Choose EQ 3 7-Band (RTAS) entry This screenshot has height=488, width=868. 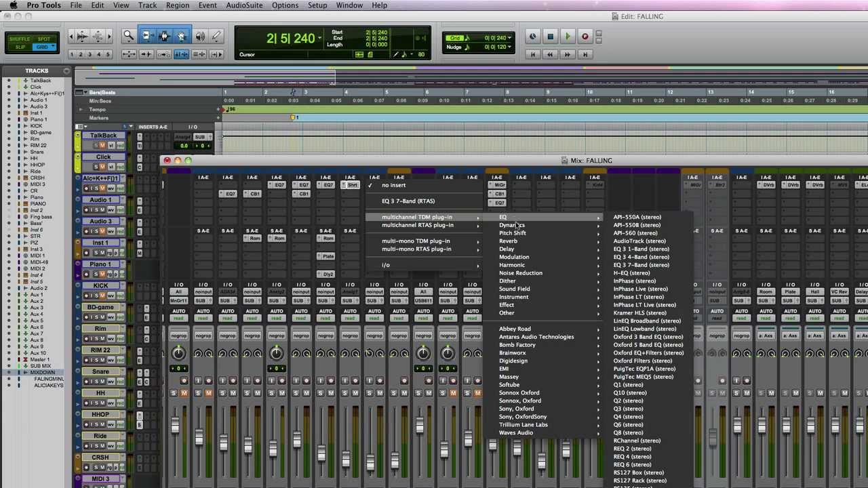coord(408,201)
